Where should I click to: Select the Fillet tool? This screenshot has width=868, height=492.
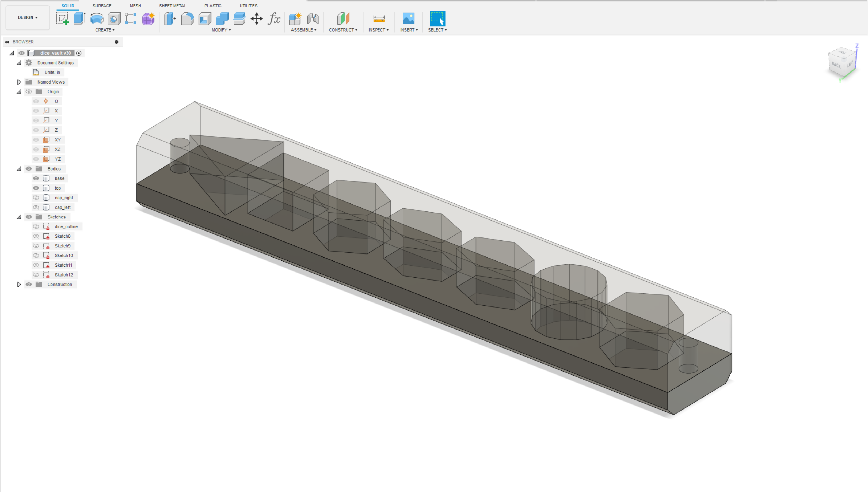click(x=188, y=18)
